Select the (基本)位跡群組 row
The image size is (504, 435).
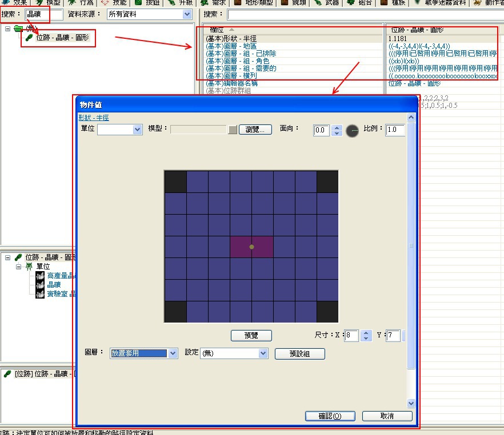pos(293,91)
